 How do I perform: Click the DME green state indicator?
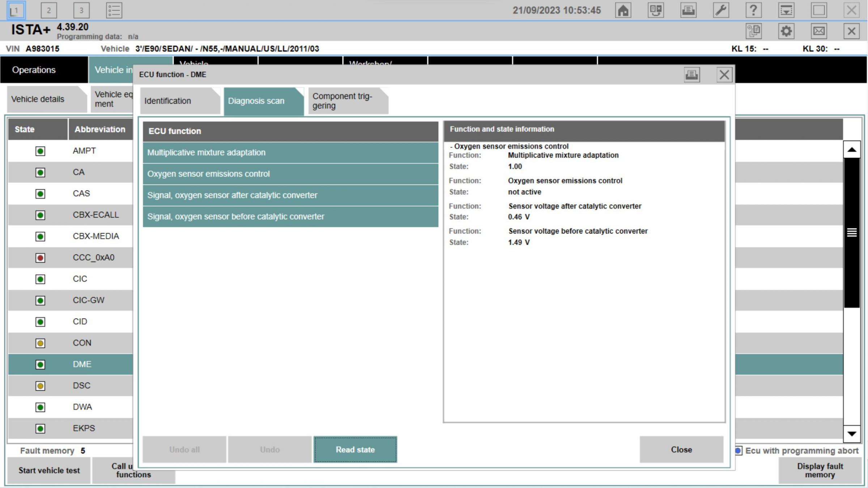coord(40,364)
